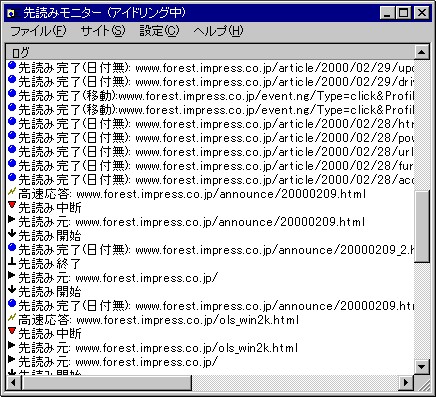Select log text ending article/2000/02/28/acc
The width and height of the screenshot is (436, 397).
point(216,180)
